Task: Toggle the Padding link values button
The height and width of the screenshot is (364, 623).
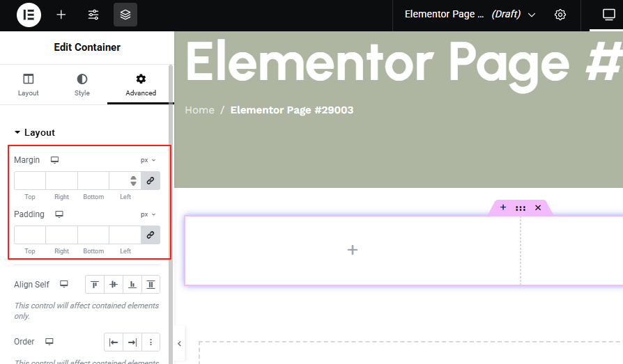Action: 151,235
